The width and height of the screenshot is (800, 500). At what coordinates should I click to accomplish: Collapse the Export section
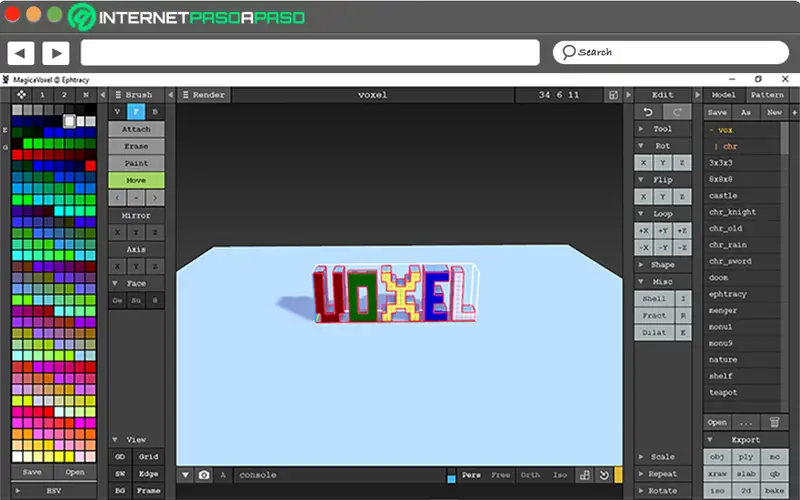pos(745,440)
